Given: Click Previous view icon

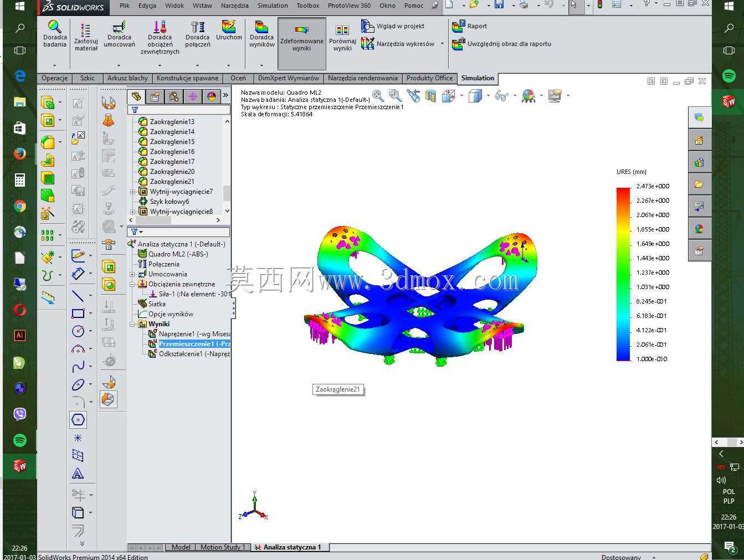Looking at the screenshot, I should (413, 96).
